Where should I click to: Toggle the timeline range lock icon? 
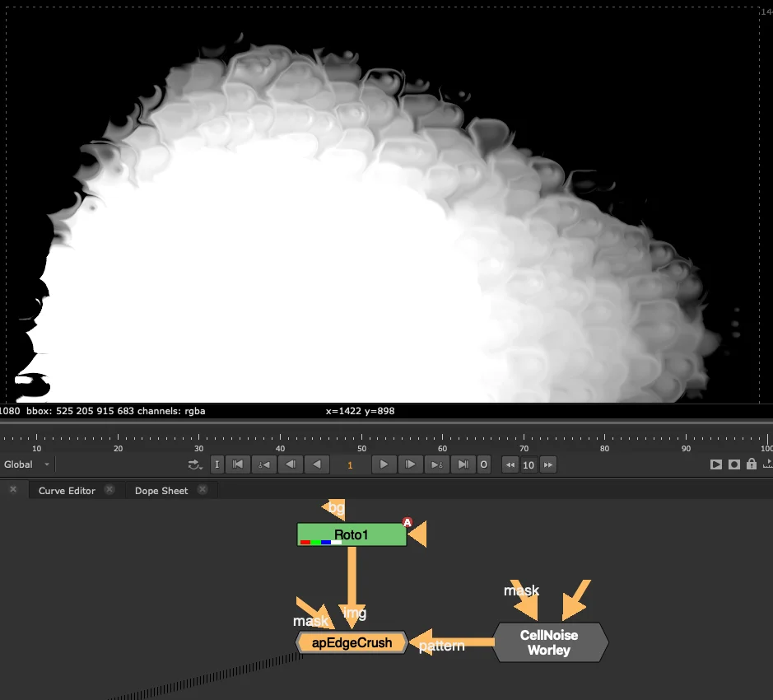click(752, 464)
